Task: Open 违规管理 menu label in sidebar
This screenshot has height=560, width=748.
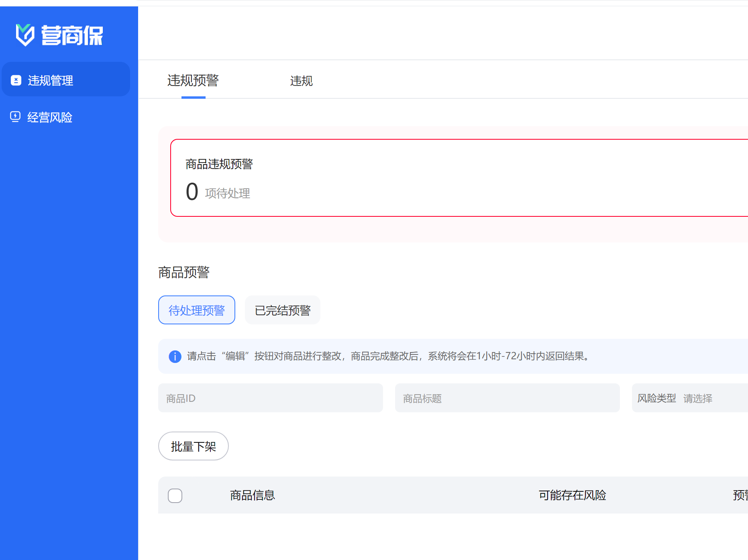Action: click(51, 80)
